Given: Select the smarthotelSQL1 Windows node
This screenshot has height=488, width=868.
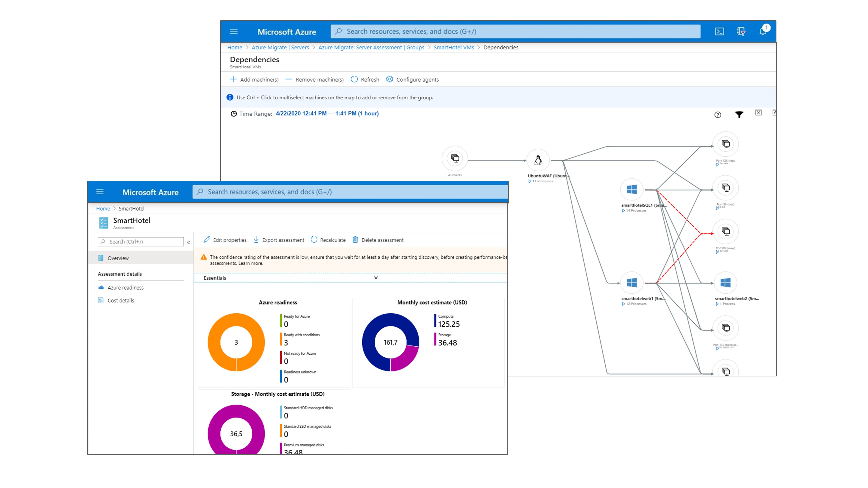Looking at the screenshot, I should click(x=631, y=189).
